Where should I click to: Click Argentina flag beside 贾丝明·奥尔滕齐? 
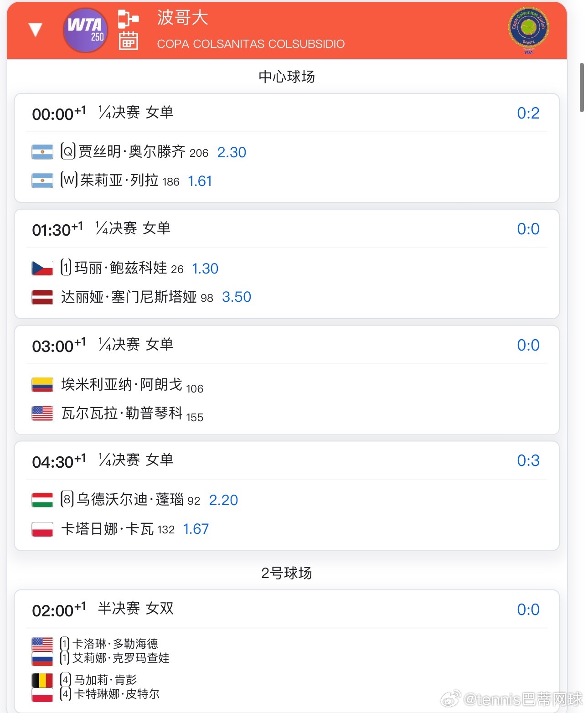tap(42, 152)
